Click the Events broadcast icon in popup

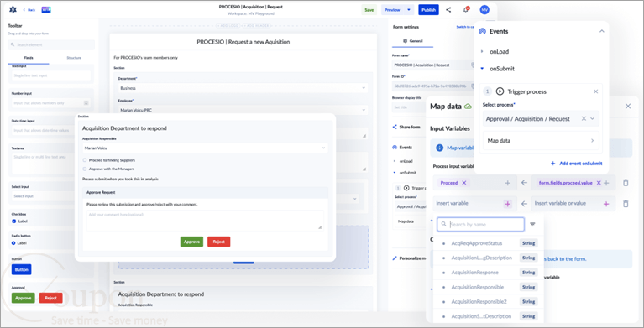click(x=483, y=31)
